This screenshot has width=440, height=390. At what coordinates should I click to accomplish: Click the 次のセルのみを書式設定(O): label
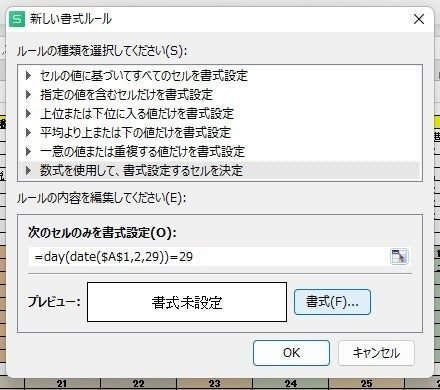click(x=102, y=232)
